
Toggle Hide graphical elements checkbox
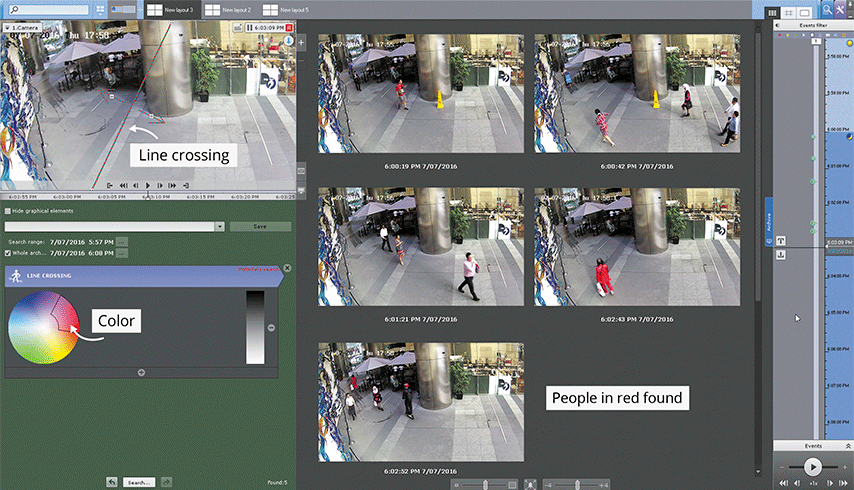coord(7,211)
